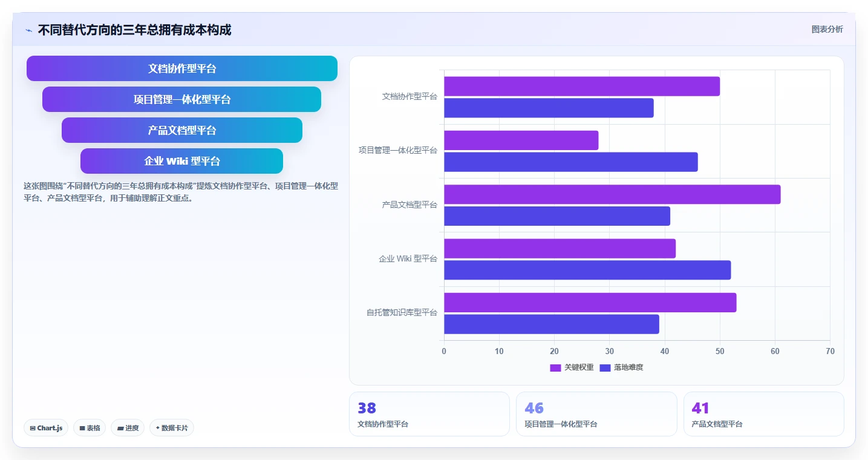Click the chart axis label 产品文档型平台
Image resolution: width=868 pixels, height=460 pixels.
[x=410, y=205]
